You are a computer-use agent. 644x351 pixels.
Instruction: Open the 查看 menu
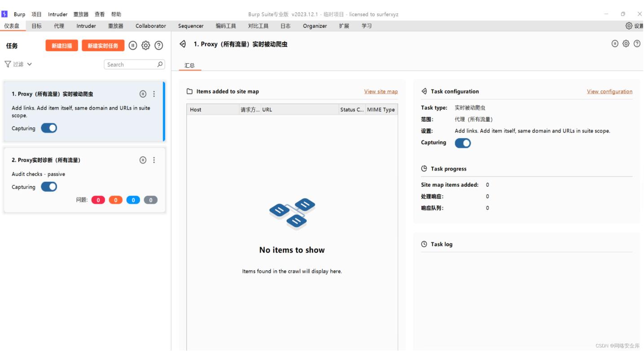[100, 14]
